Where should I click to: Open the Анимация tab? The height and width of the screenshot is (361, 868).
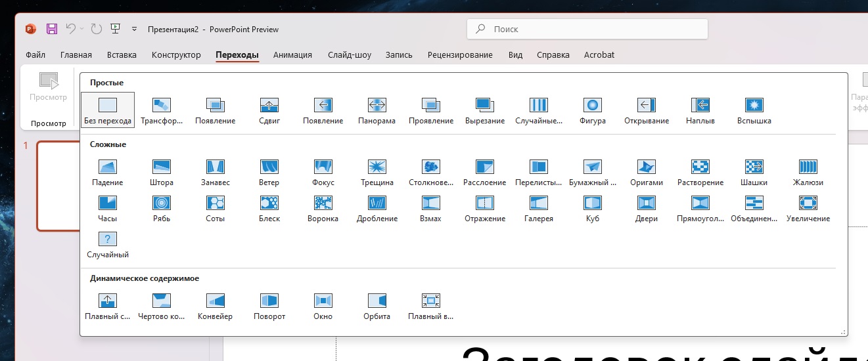(x=292, y=55)
